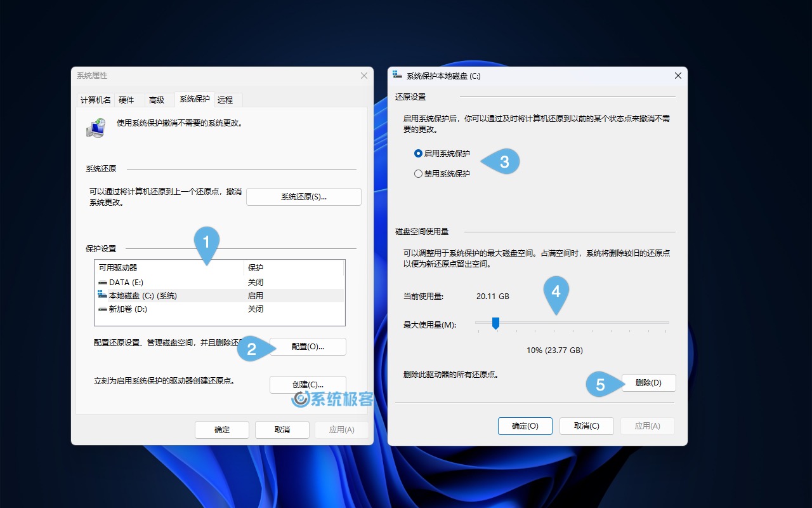Viewport: 812px width, 508px height.
Task: Select 启用系统保护 radio button
Action: point(418,154)
